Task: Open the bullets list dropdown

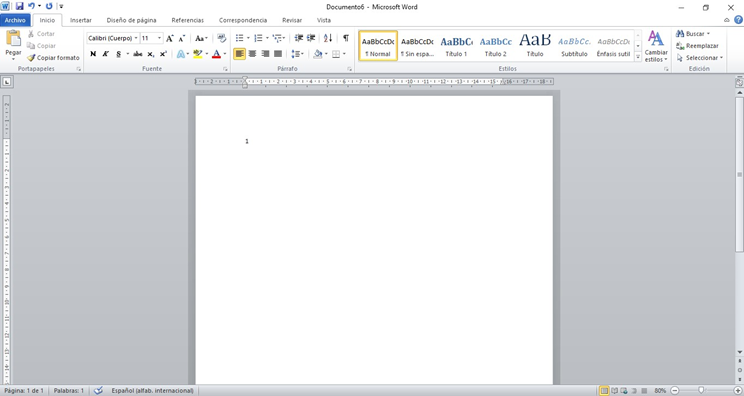Action: pos(248,38)
